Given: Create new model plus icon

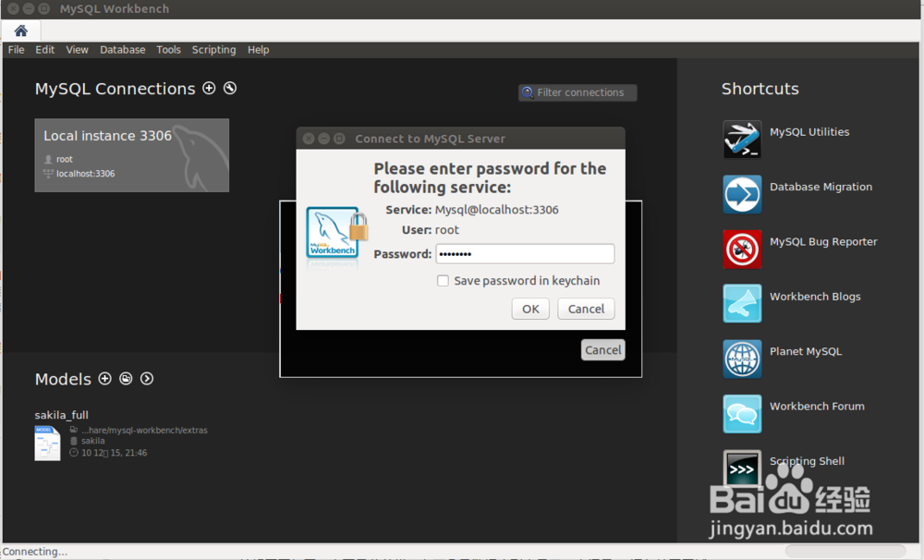Looking at the screenshot, I should click(105, 379).
